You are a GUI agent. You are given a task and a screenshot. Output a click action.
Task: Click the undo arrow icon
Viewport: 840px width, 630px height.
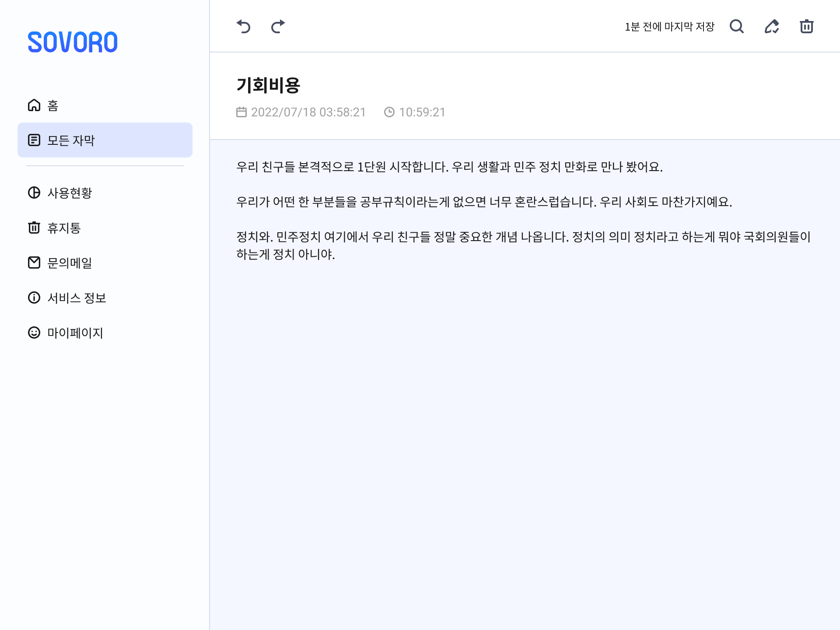(x=243, y=27)
